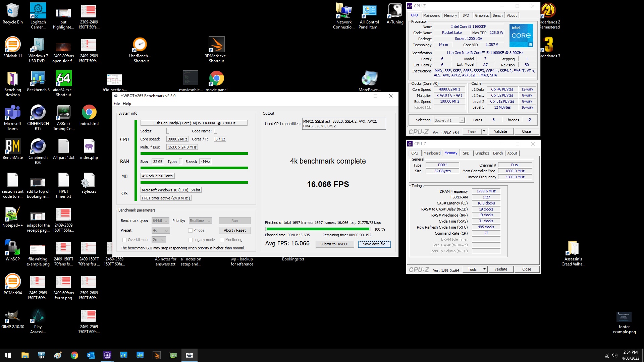Click the ASRock Z590 Taichi motherboard field
This screenshot has width=644, height=362.
tap(158, 176)
